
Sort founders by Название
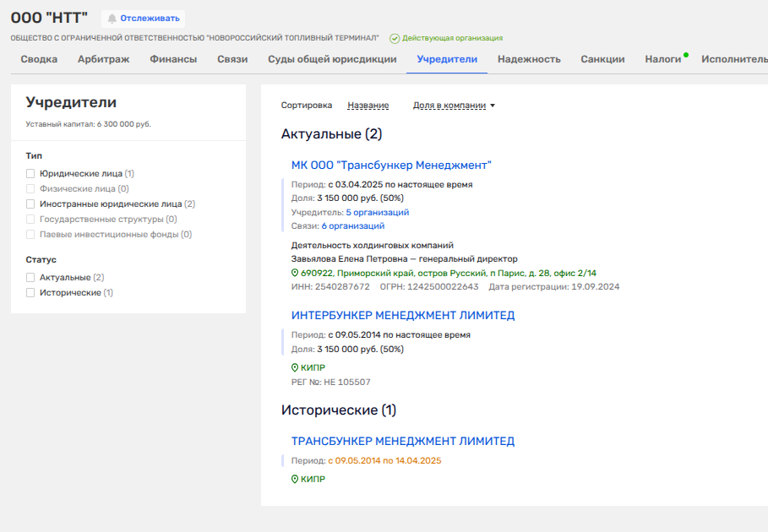point(368,106)
